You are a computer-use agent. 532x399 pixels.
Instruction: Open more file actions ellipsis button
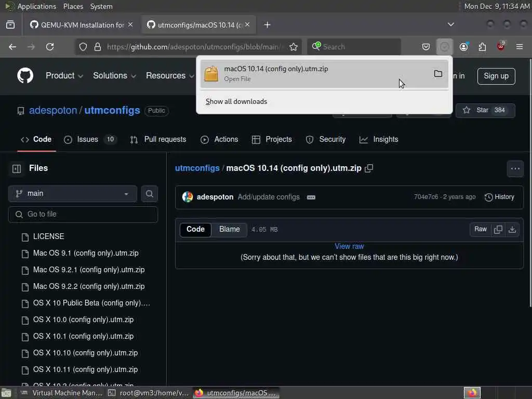click(515, 169)
